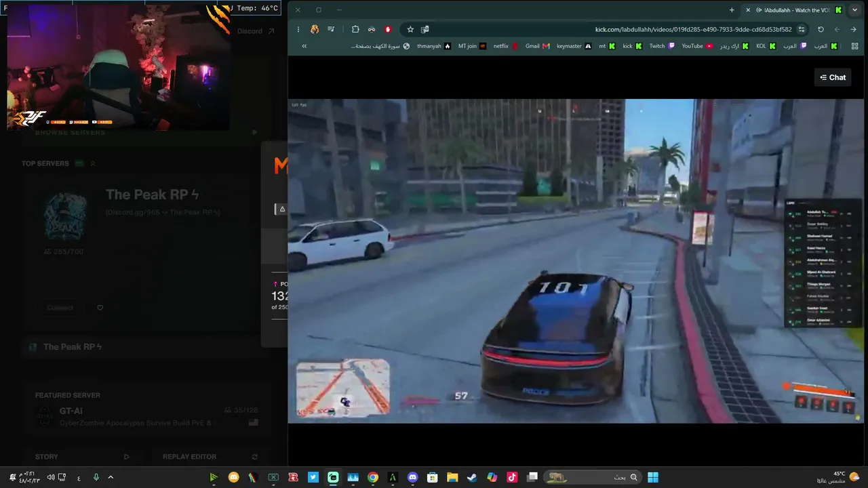Open Google Chrome from the taskbar
This screenshot has width=868, height=488.
tap(373, 477)
